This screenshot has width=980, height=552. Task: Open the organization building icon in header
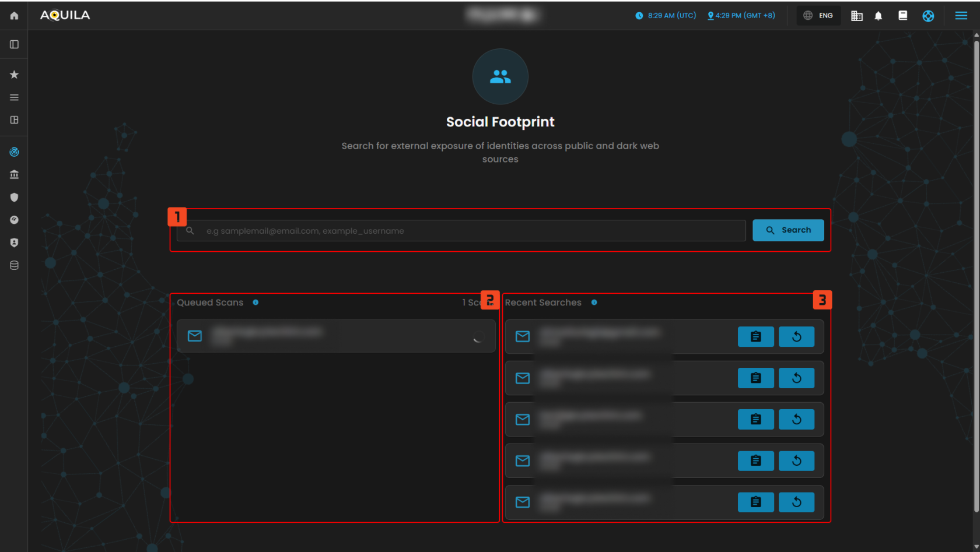(x=856, y=16)
